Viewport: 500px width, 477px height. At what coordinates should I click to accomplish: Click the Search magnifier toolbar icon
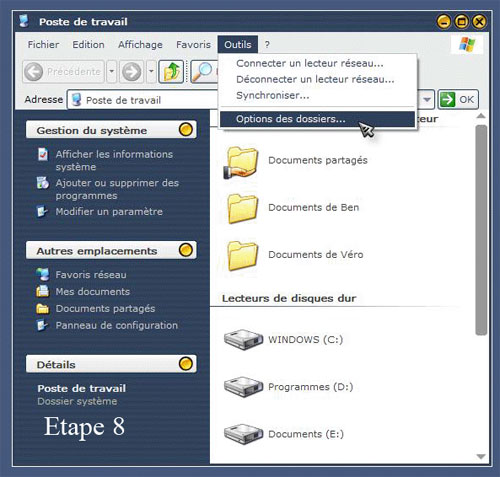(x=203, y=71)
